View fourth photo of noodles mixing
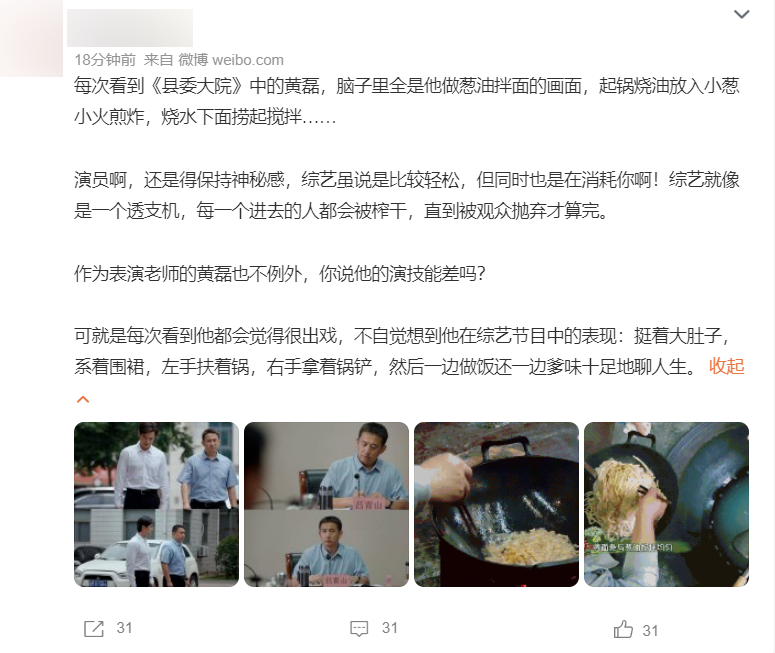The width and height of the screenshot is (775, 653). coord(666,504)
